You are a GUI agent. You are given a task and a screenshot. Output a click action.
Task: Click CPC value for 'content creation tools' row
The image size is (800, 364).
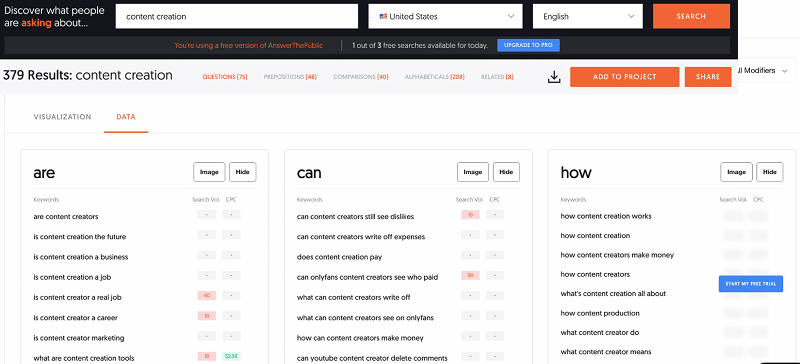pyautogui.click(x=232, y=356)
